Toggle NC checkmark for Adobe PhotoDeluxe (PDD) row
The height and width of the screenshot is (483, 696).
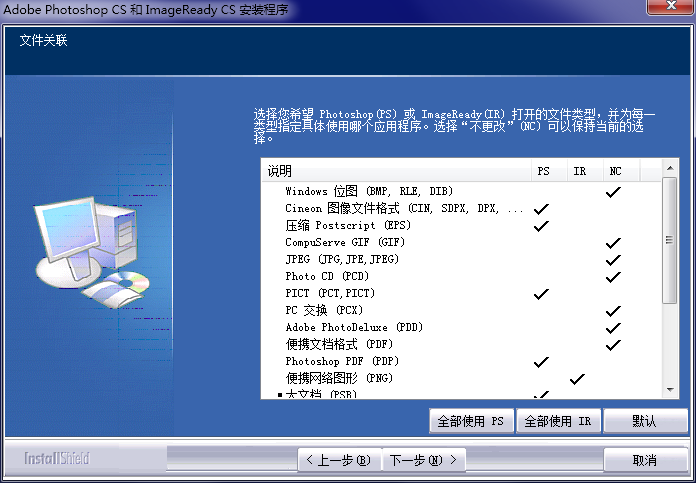pyautogui.click(x=613, y=328)
